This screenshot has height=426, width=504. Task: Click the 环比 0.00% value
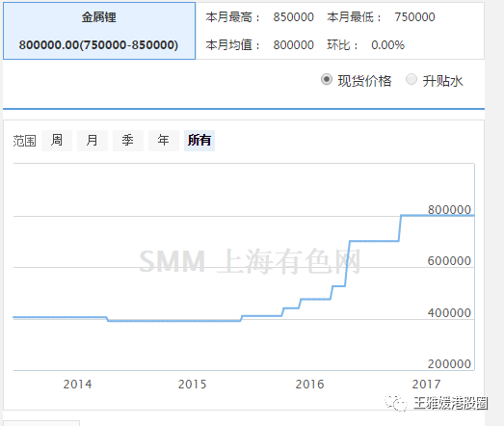click(x=387, y=45)
